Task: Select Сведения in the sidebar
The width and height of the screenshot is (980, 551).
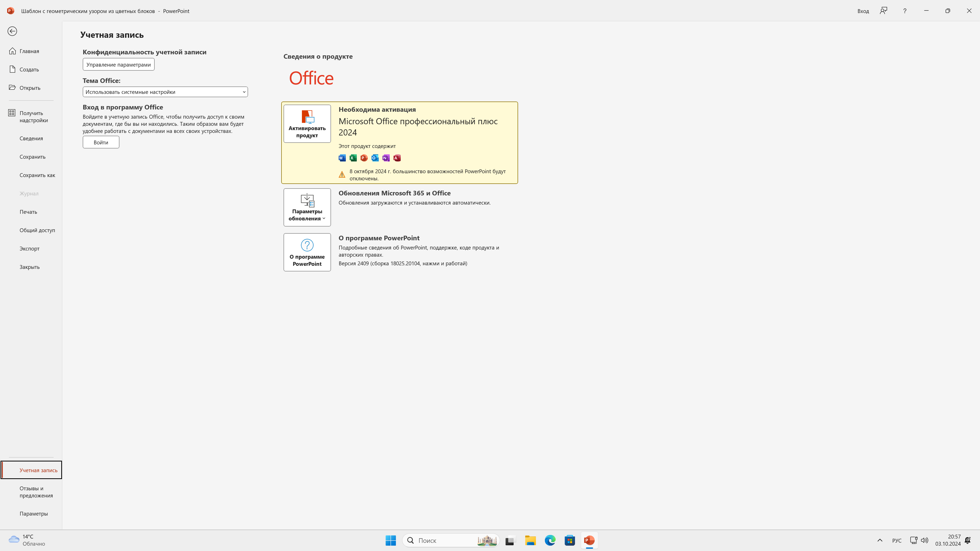Action: click(31, 139)
